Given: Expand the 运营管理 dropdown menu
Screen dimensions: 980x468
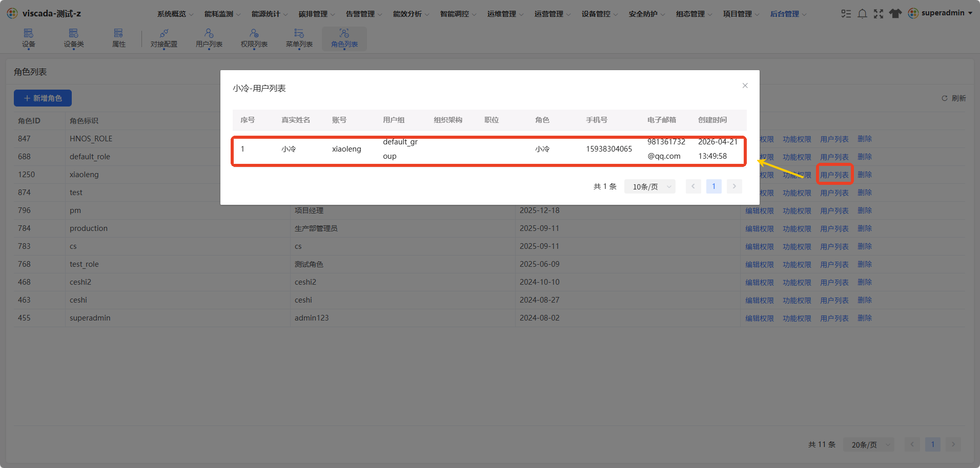Looking at the screenshot, I should 553,14.
